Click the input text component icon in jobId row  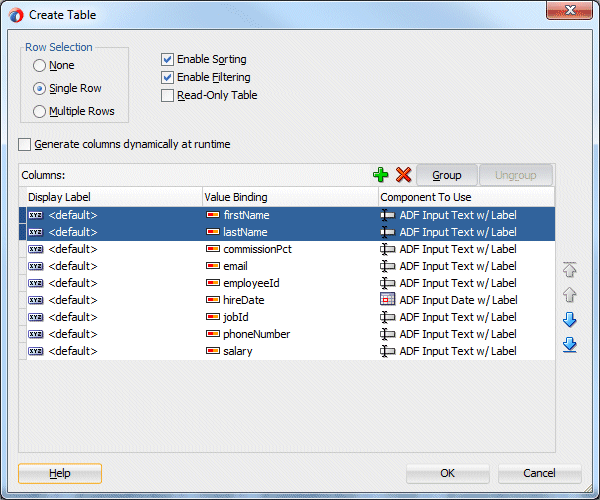387,317
